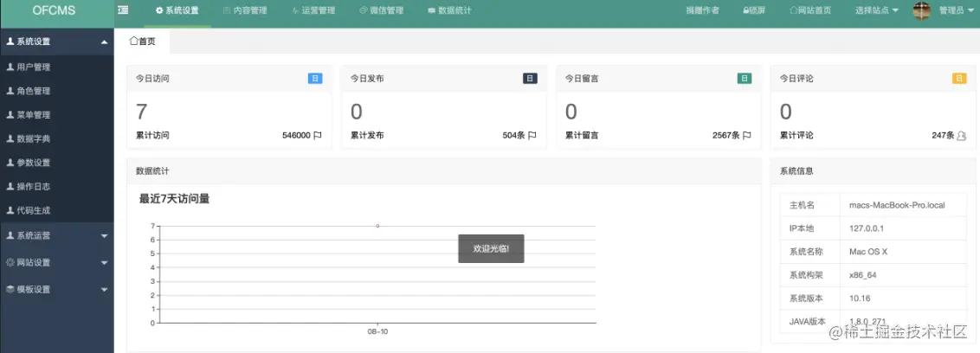Click IP value 127.0.0.1

pos(867,228)
